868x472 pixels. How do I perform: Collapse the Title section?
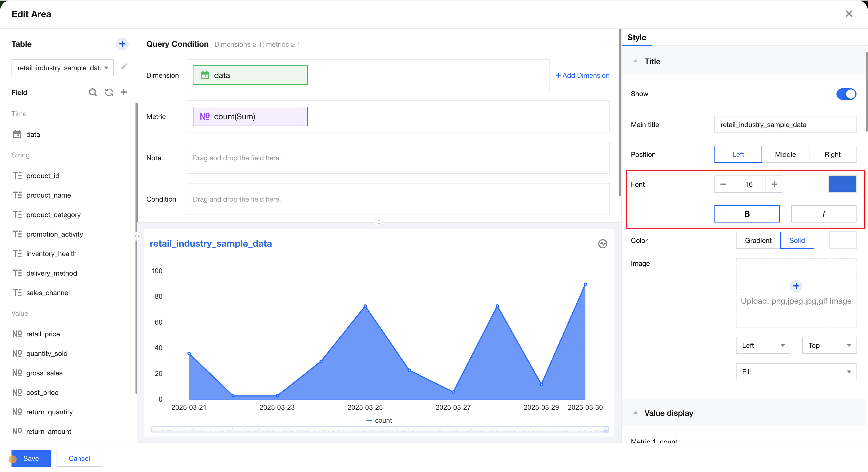click(x=635, y=62)
